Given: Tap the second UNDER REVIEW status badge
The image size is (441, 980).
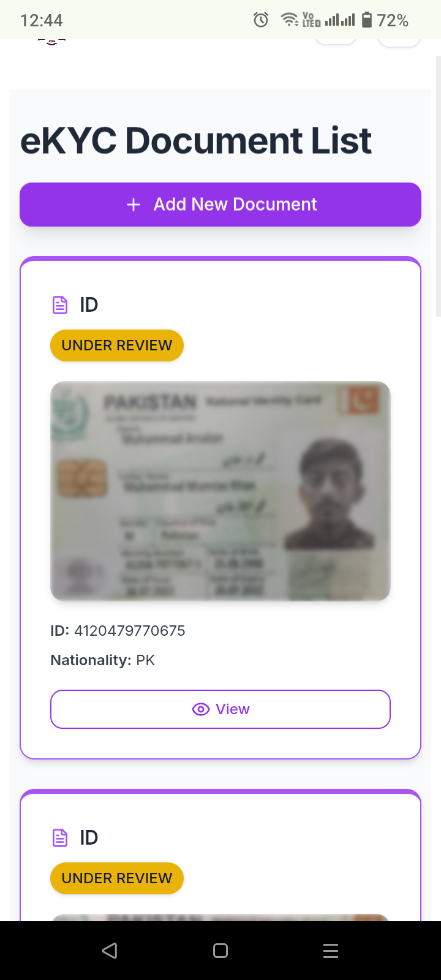Looking at the screenshot, I should point(117,878).
